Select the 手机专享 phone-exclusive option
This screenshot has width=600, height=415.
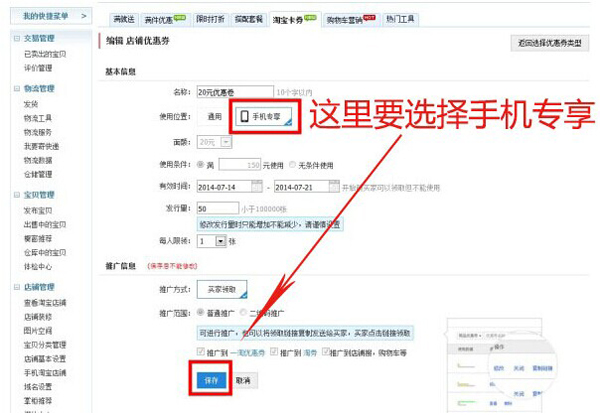click(266, 117)
